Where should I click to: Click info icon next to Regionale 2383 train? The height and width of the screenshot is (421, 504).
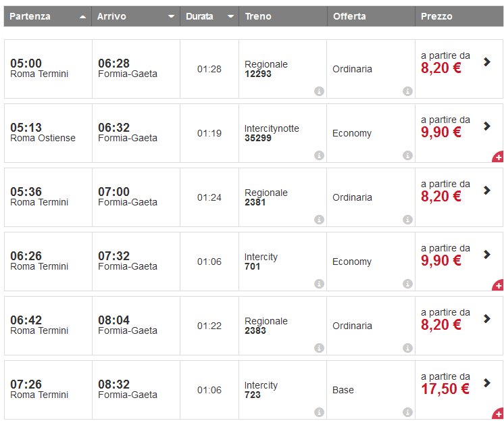tap(319, 348)
